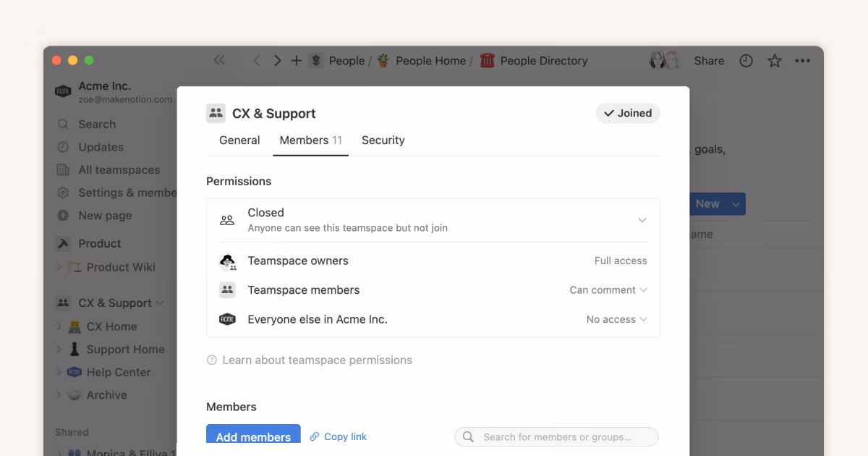The width and height of the screenshot is (868, 456).
Task: Click the Joined status button
Action: [x=627, y=113]
